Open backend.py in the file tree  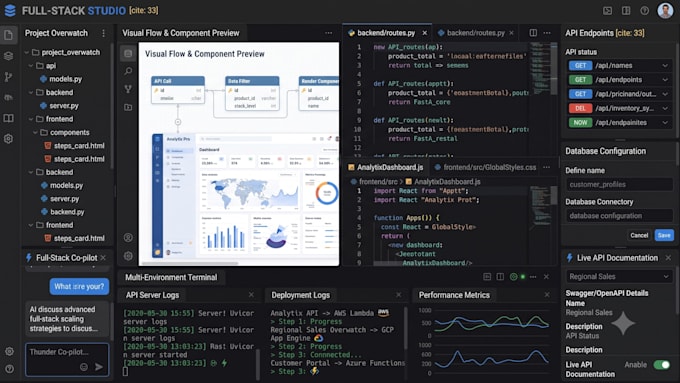67,212
